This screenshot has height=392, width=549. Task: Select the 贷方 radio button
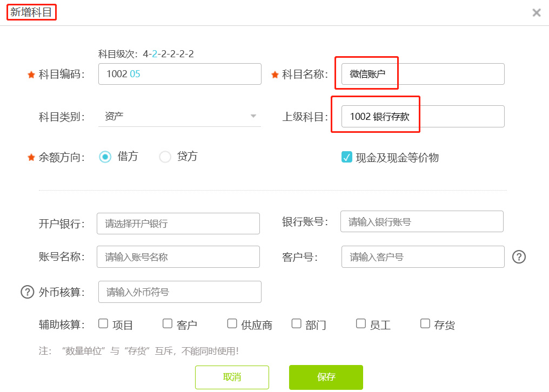[x=165, y=157]
